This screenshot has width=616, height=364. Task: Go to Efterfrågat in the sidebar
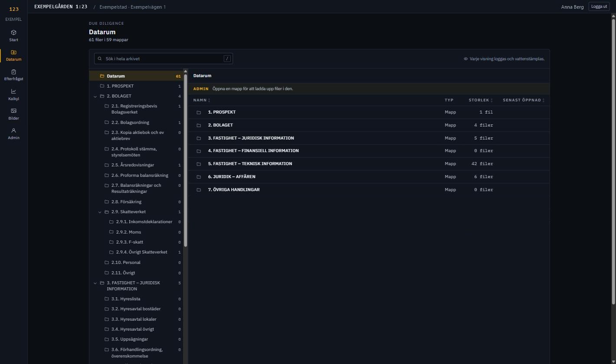(13, 75)
